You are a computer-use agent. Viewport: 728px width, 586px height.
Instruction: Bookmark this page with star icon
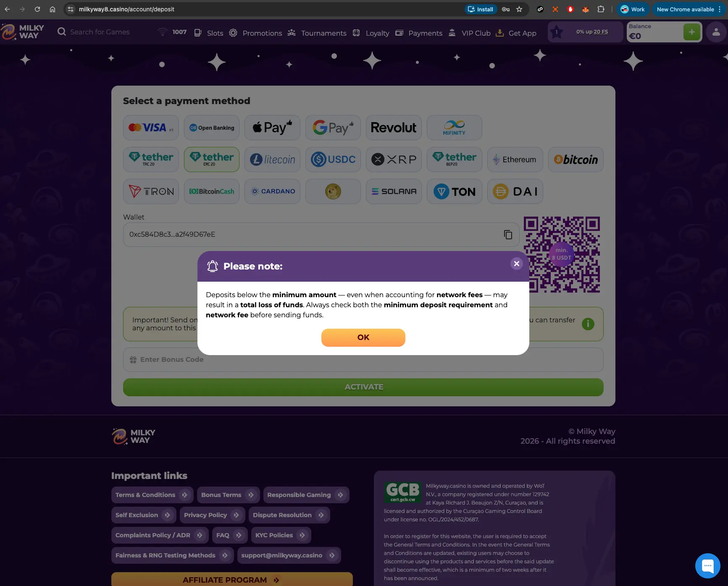(x=519, y=9)
